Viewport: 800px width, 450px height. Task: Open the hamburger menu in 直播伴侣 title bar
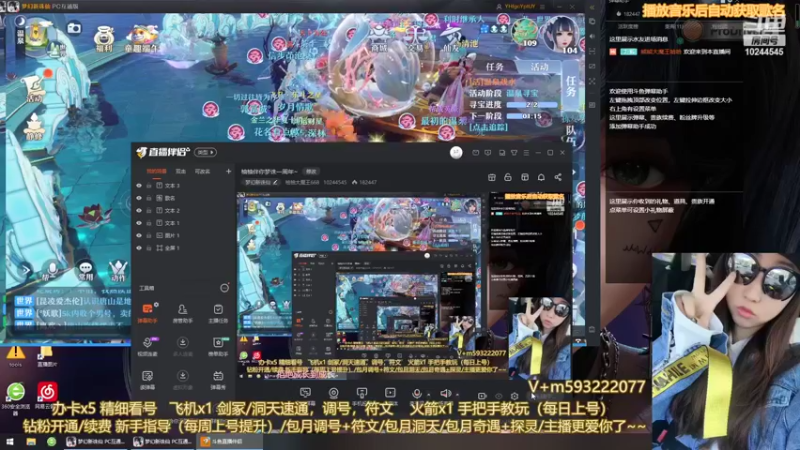pyautogui.click(x=526, y=153)
